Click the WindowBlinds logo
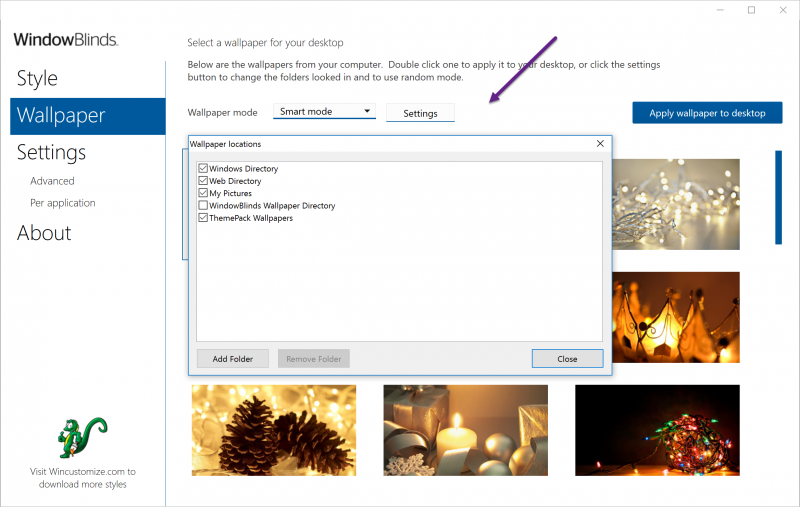The height and width of the screenshot is (507, 800). (66, 40)
